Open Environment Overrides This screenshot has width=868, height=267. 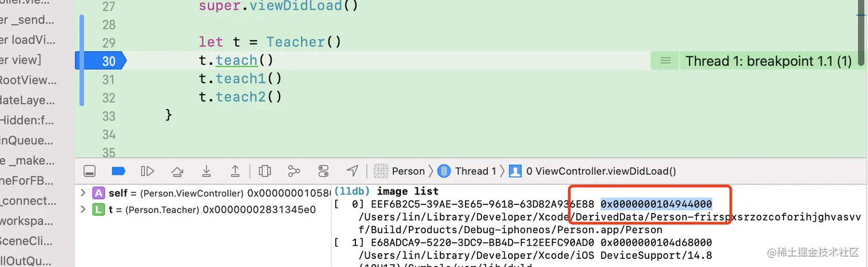pyautogui.click(x=323, y=171)
